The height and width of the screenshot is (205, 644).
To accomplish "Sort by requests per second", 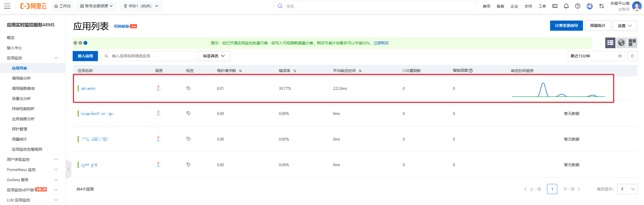I will (240, 71).
